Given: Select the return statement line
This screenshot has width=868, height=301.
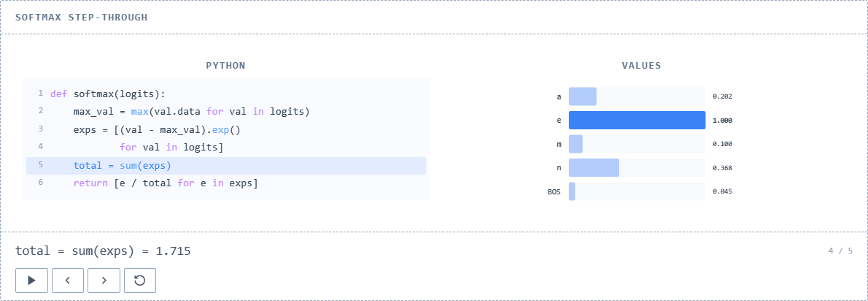Looking at the screenshot, I should [166, 183].
